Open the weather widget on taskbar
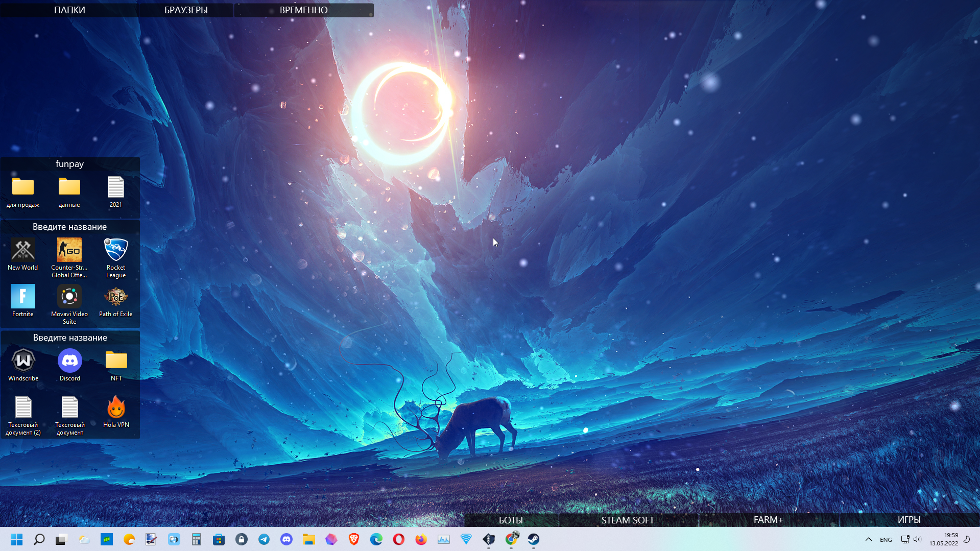Image resolution: width=980 pixels, height=551 pixels. (x=84, y=539)
